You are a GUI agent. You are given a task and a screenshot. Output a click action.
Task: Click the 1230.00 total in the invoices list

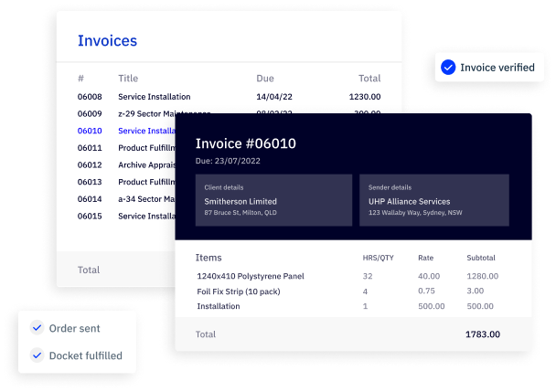(x=365, y=97)
